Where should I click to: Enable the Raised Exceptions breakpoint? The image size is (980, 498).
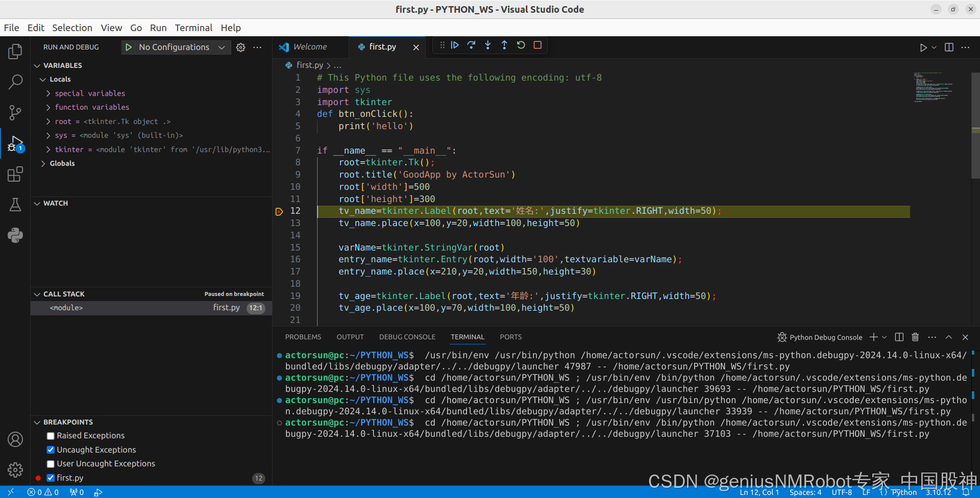[x=50, y=436]
